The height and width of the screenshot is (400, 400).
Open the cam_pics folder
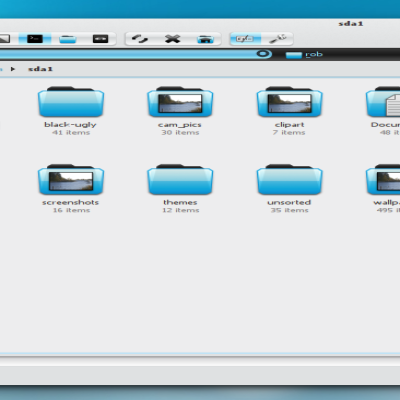pyautogui.click(x=180, y=101)
